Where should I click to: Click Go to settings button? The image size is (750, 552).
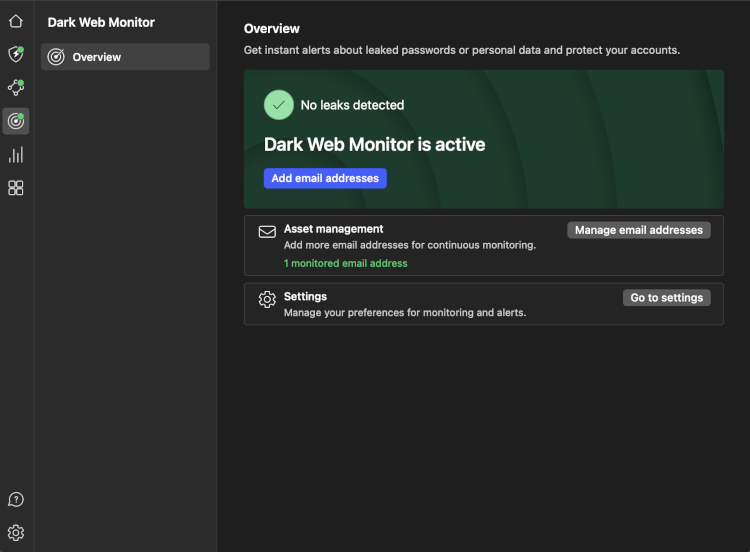[666, 298]
